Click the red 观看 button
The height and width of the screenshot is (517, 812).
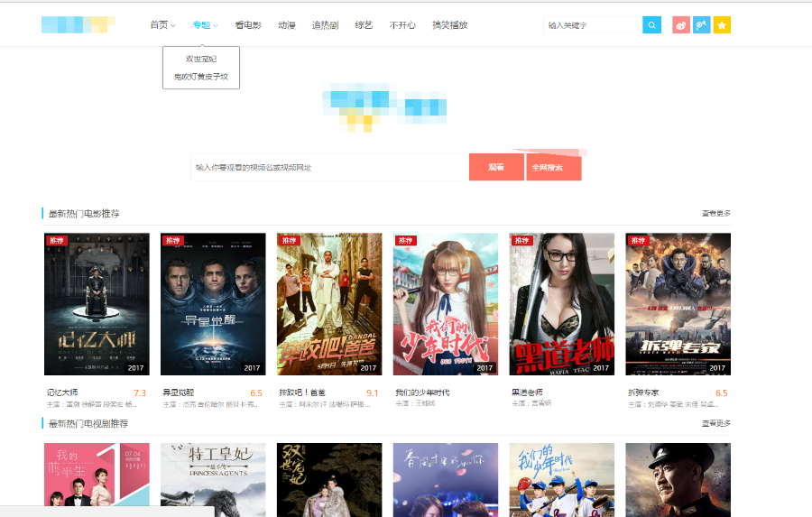(496, 167)
